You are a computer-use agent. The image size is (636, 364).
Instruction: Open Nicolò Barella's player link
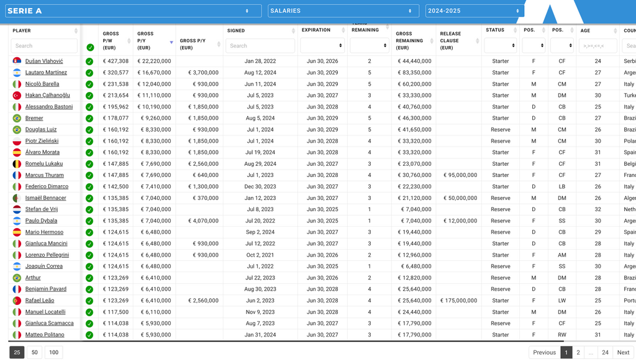42,84
